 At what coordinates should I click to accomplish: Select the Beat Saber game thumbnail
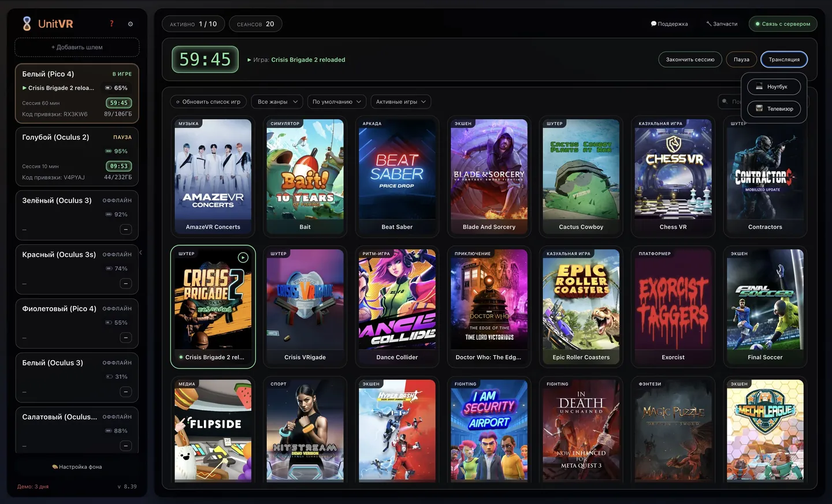click(x=397, y=169)
